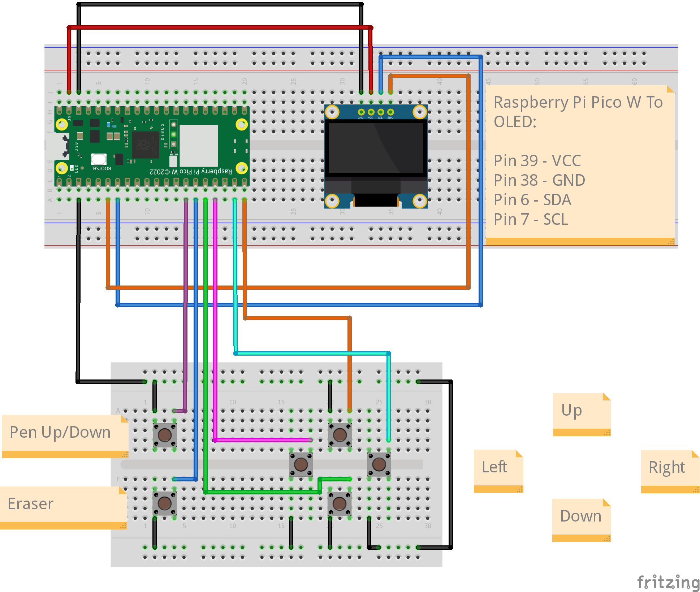Click the OLED VCC pin header
Screen dimensions: 700x592
[x=371, y=112]
